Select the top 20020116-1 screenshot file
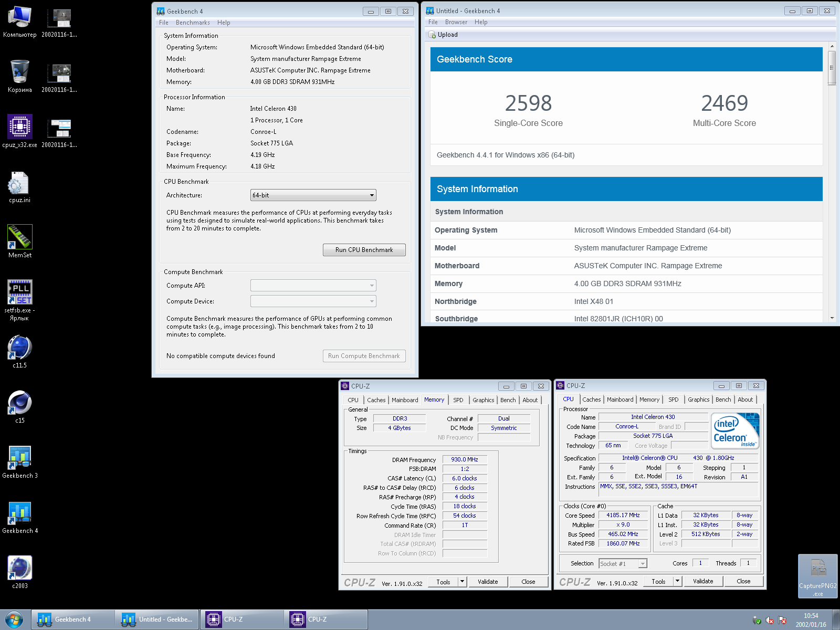Image resolution: width=840 pixels, height=630 pixels. point(59,22)
